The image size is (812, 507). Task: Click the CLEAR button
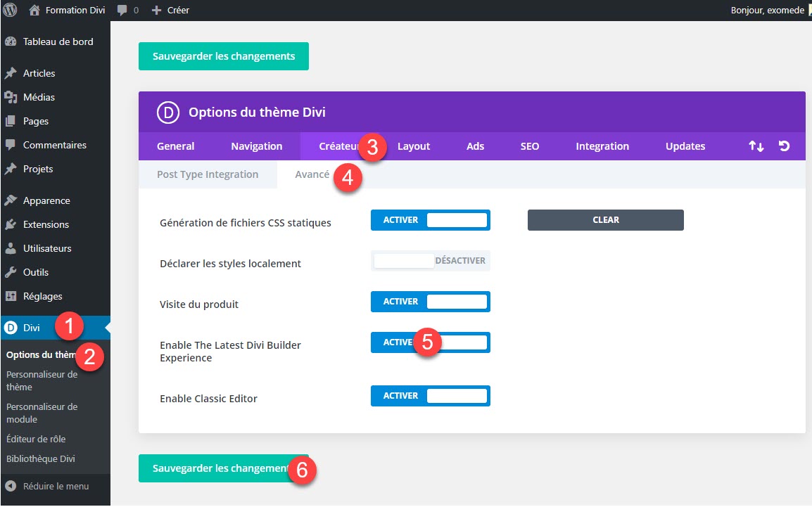[x=605, y=220]
